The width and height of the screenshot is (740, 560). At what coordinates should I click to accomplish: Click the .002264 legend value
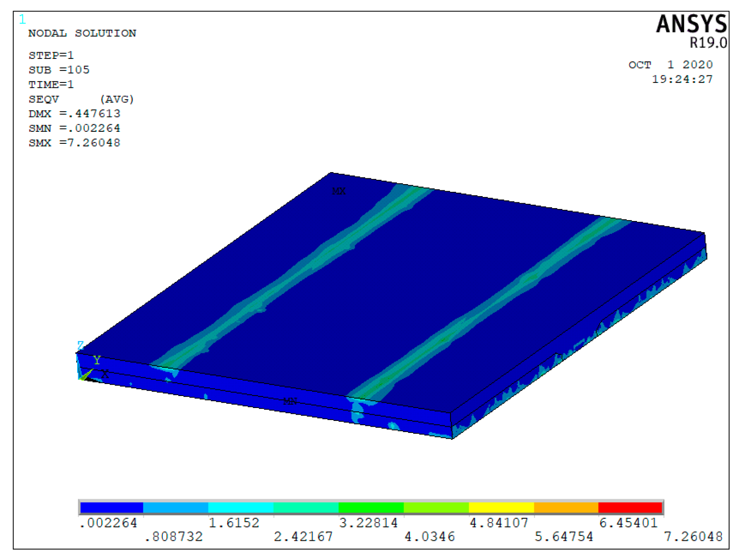click(108, 523)
